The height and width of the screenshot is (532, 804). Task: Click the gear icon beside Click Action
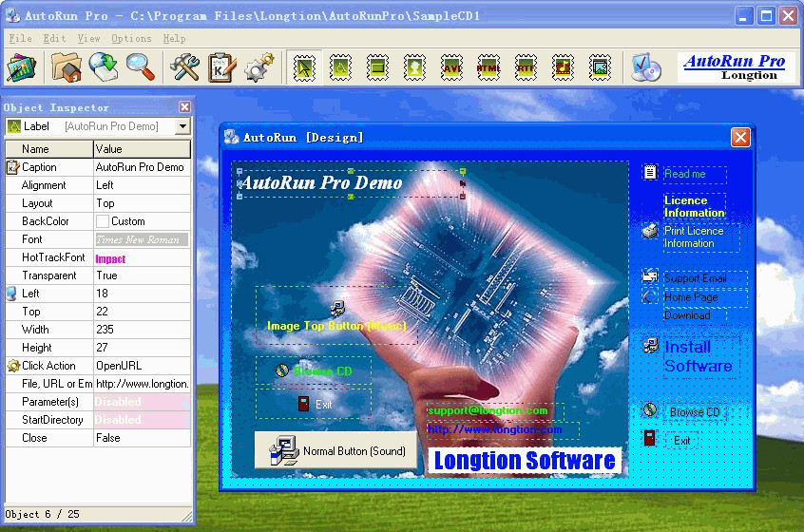13,366
